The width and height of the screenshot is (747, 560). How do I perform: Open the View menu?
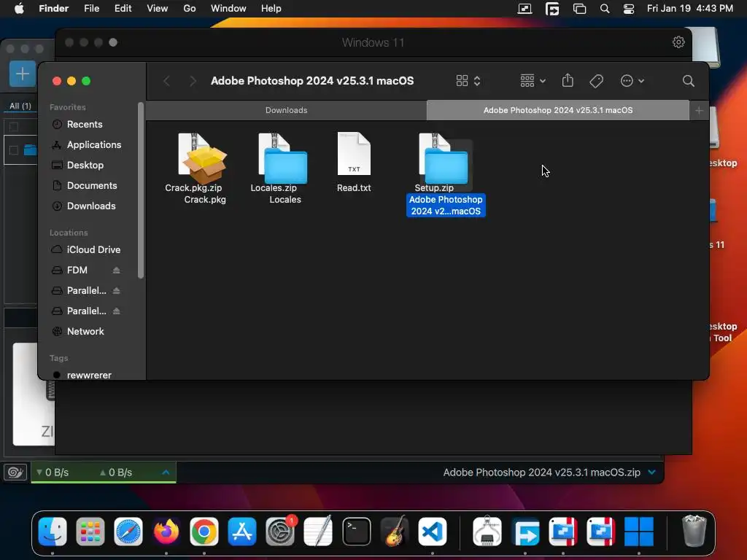coord(158,8)
